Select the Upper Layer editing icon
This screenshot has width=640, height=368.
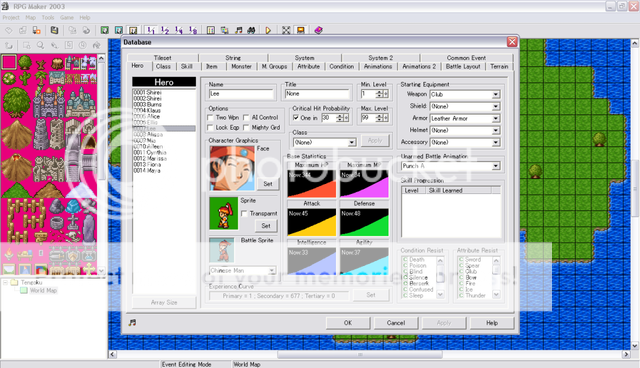(119, 30)
